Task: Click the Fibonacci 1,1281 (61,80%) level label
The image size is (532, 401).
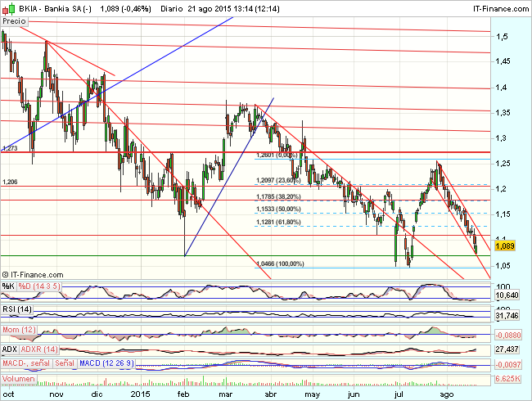Action: (280, 222)
